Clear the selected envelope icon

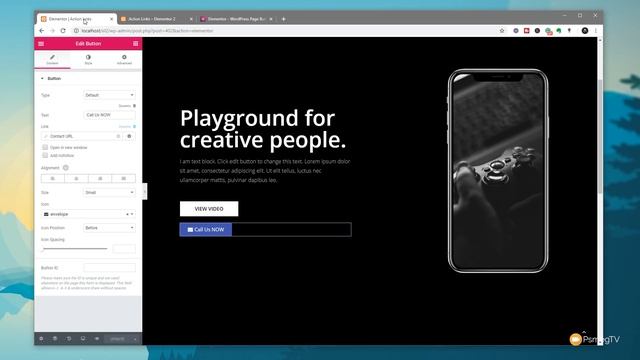pyautogui.click(x=127, y=214)
